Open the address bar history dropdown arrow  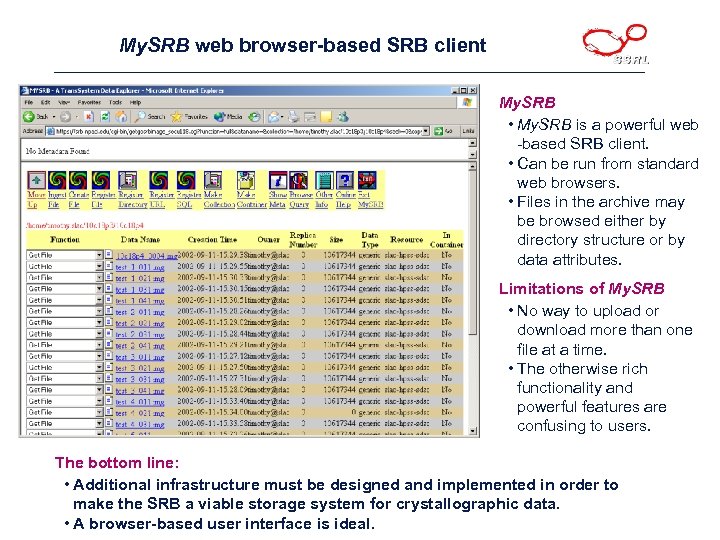(x=426, y=131)
